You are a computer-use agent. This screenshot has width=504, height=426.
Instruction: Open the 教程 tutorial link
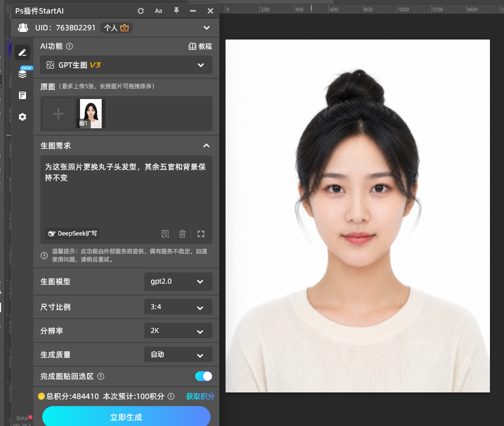tap(200, 47)
